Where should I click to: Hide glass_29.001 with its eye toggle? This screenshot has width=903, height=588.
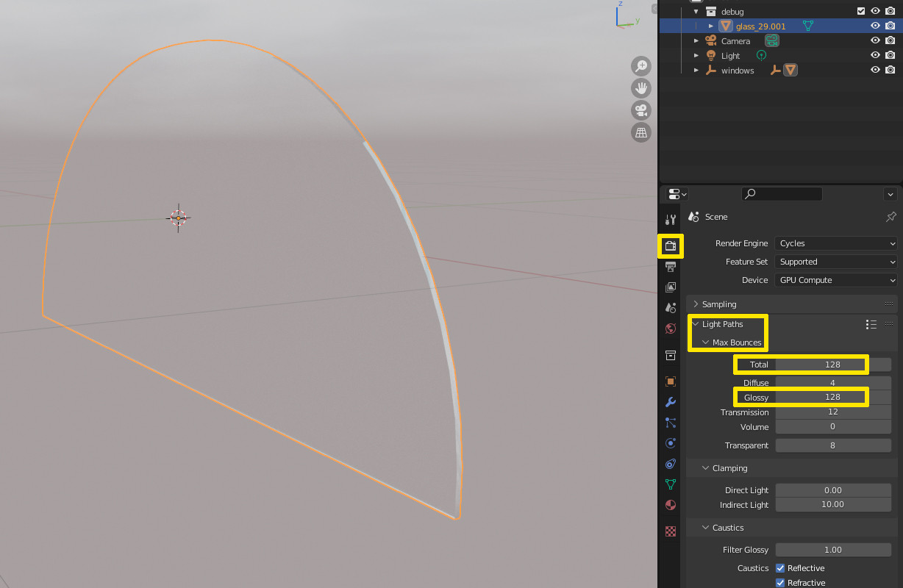tap(874, 25)
